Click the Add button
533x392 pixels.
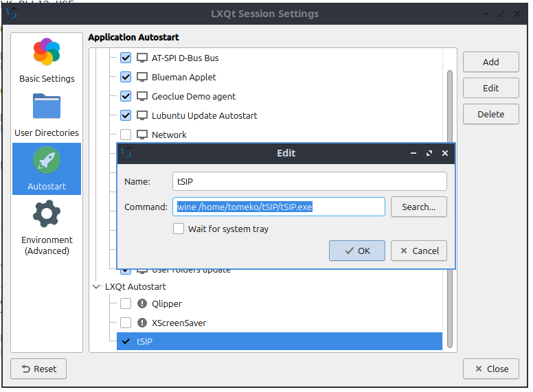pyautogui.click(x=491, y=62)
